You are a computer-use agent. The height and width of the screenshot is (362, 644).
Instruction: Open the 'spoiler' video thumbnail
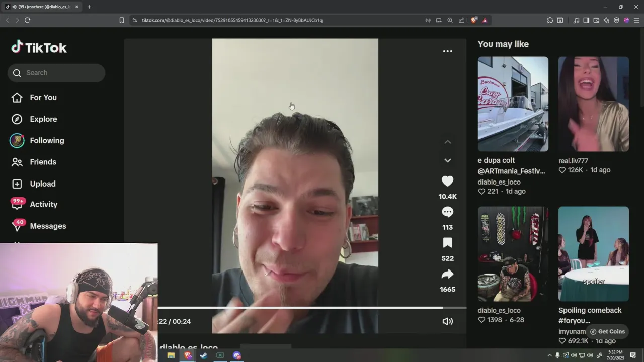point(593,254)
